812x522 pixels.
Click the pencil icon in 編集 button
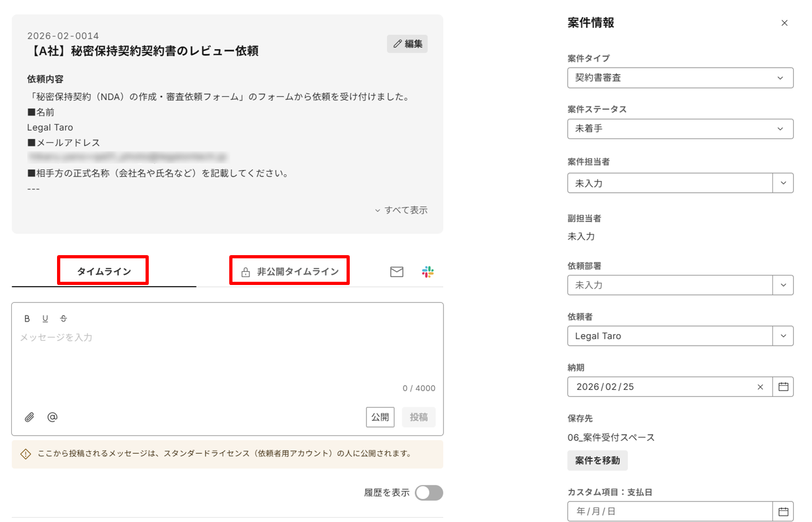(397, 44)
